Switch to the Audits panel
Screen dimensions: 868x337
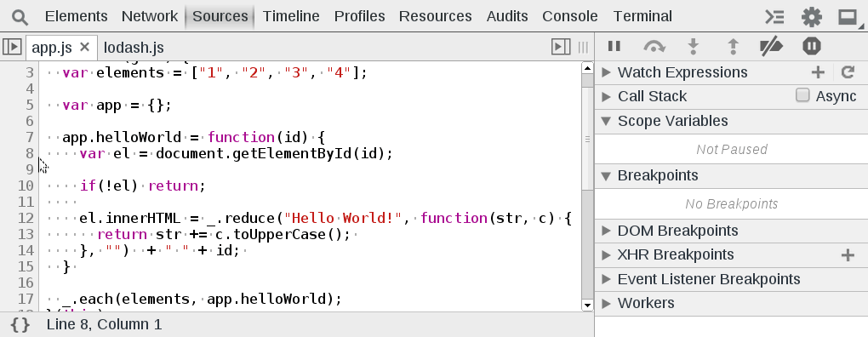tap(507, 17)
